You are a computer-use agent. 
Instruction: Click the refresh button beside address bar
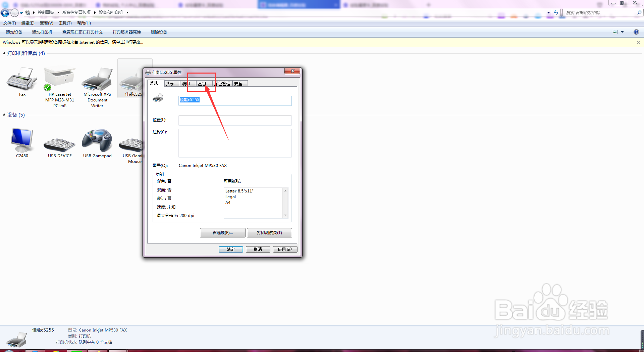click(x=556, y=13)
